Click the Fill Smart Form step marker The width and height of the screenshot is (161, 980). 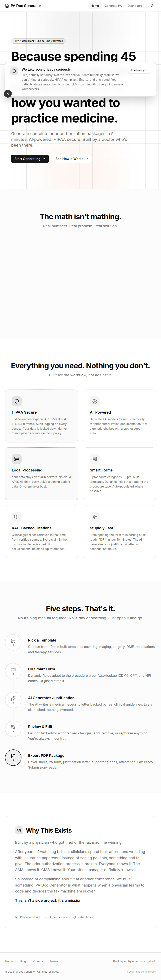click(x=13, y=671)
